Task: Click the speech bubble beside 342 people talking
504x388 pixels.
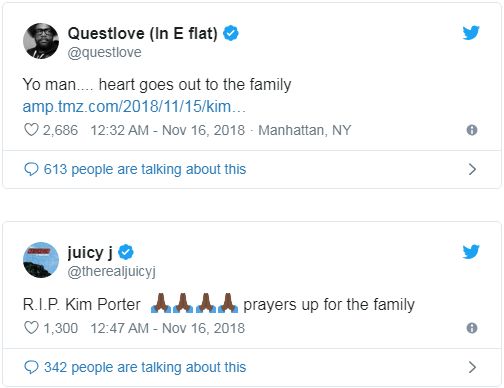Action: tap(31, 367)
